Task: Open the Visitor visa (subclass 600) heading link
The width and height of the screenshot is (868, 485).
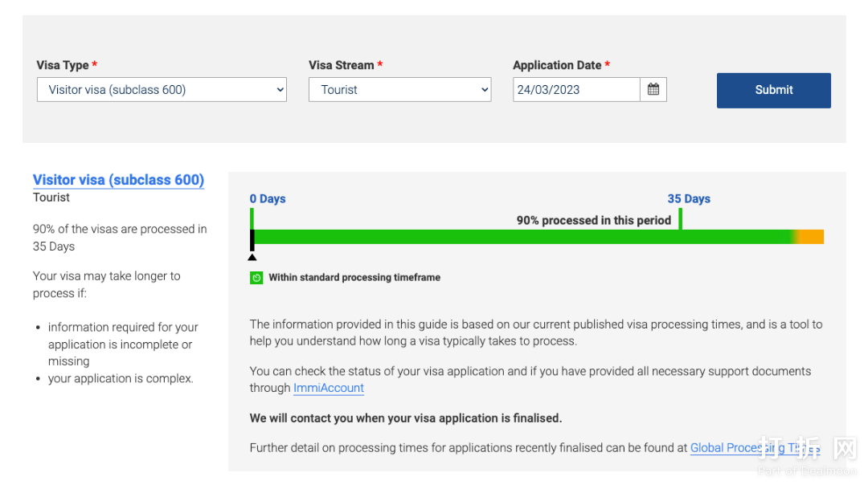Action: point(118,180)
